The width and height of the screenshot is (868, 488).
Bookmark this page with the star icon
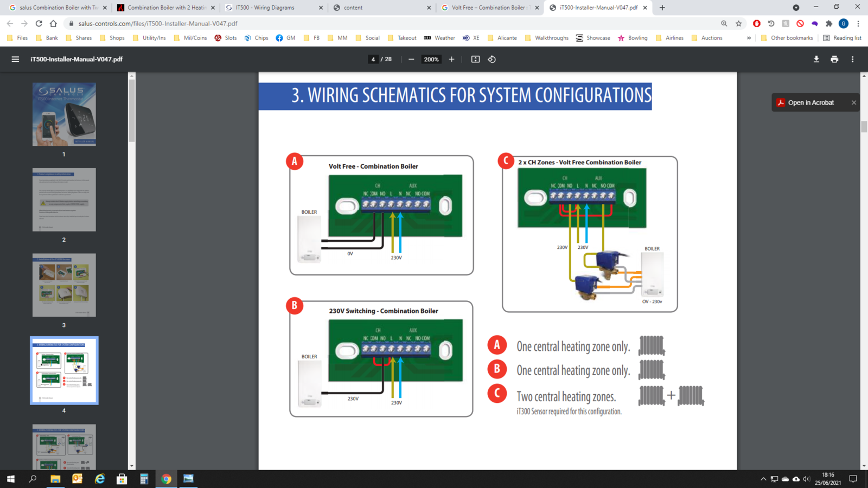point(738,23)
